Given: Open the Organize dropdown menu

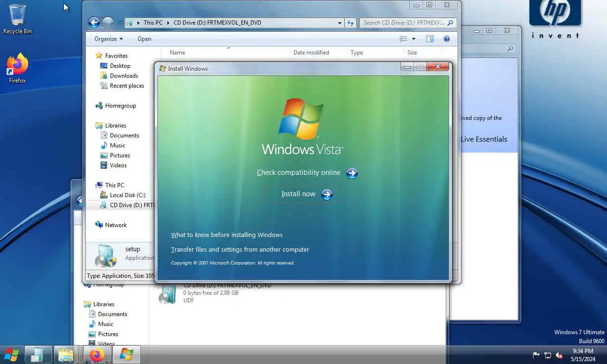Looking at the screenshot, I should [x=108, y=39].
